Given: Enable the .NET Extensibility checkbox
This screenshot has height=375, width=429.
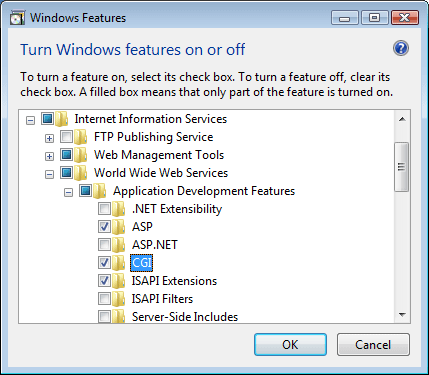Looking at the screenshot, I should click(104, 209).
